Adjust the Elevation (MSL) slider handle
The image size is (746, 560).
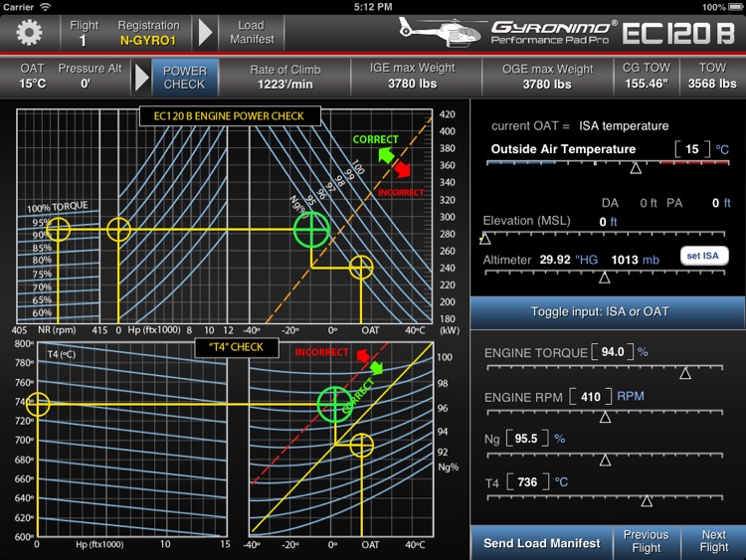click(x=484, y=239)
